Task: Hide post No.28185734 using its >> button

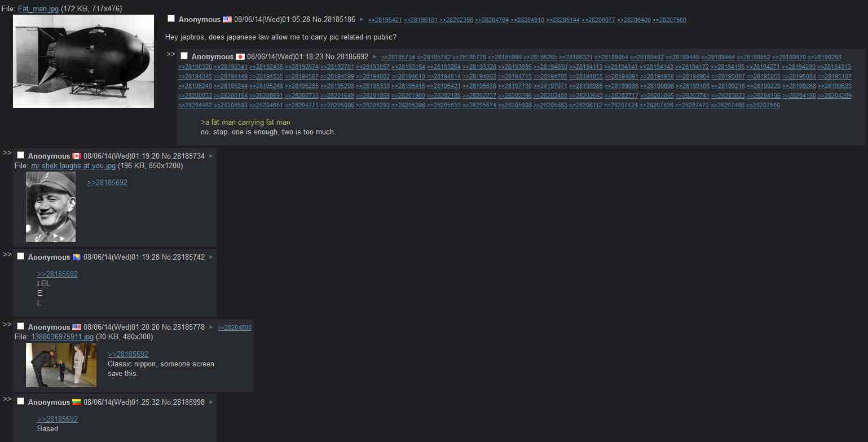Action: point(7,154)
